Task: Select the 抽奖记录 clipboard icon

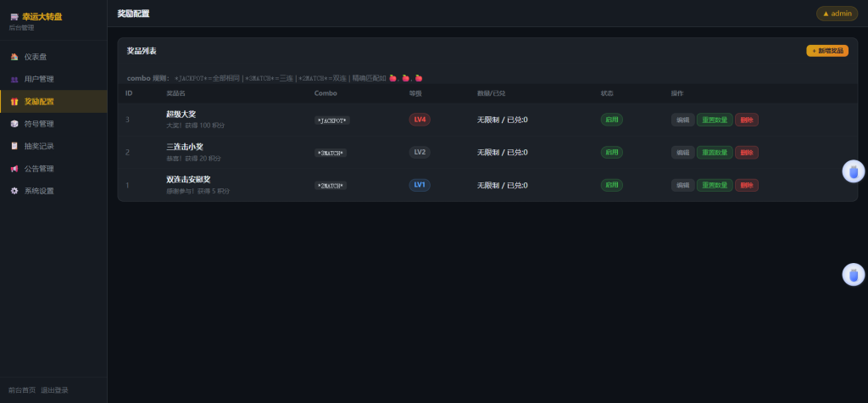Action: click(x=14, y=146)
